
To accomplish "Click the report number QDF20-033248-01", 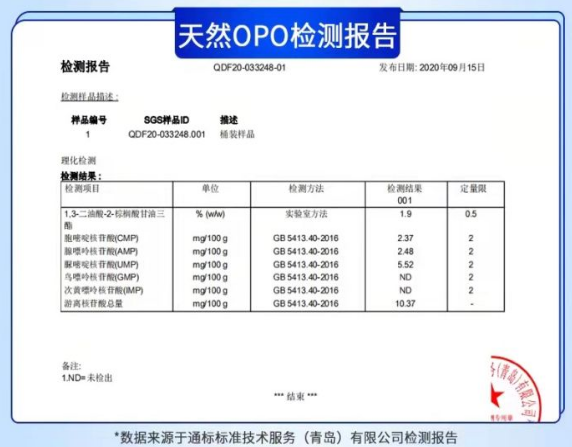I will 250,68.
